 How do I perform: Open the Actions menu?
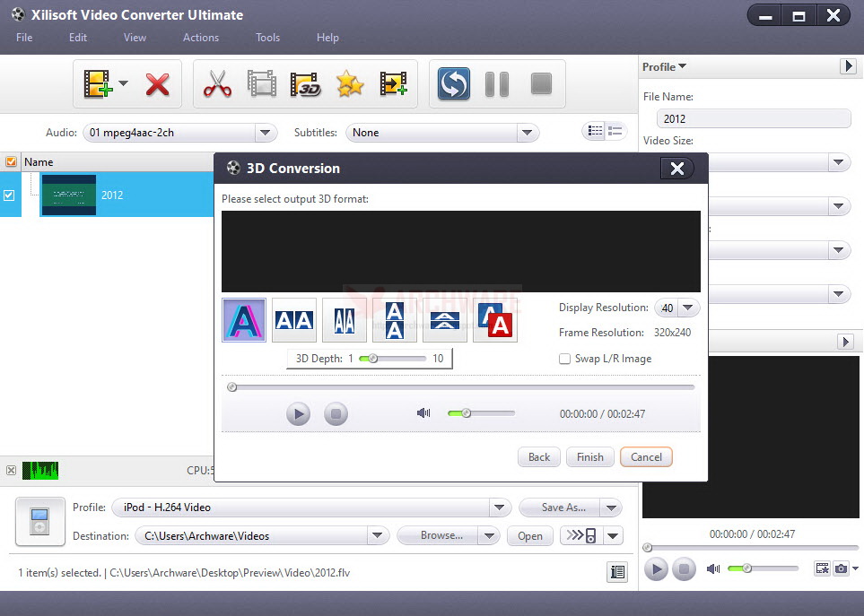[200, 38]
